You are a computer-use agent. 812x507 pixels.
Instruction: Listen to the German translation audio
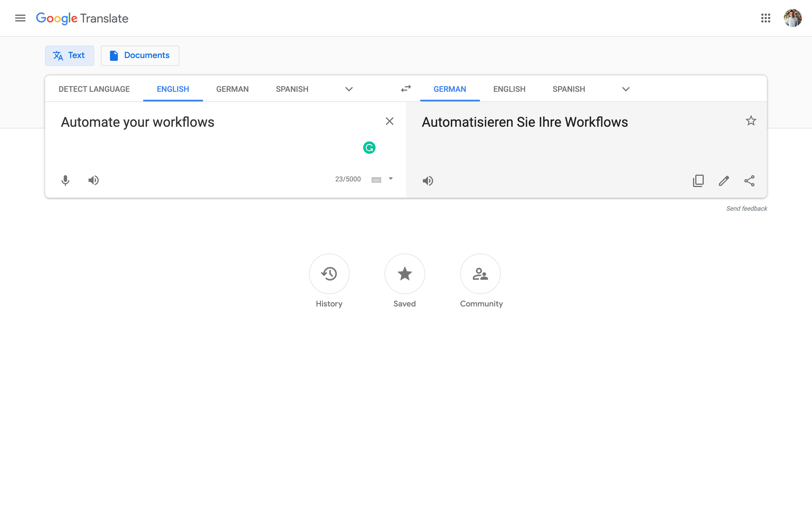pos(428,181)
